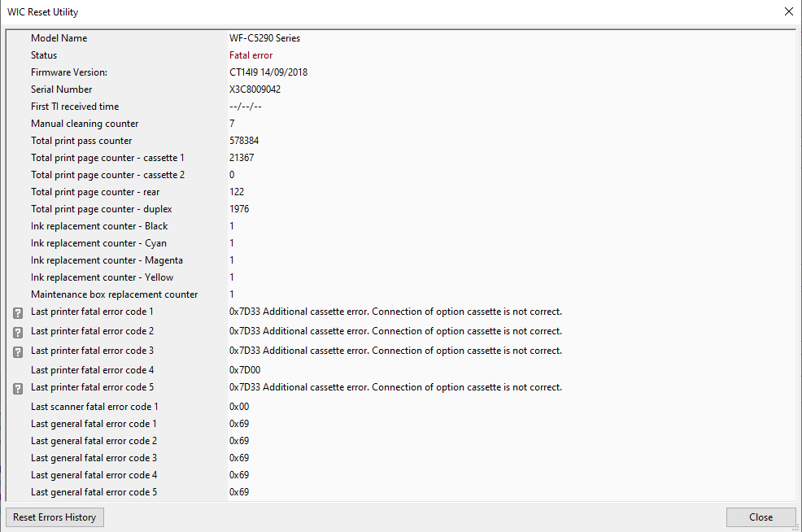
Task: Select firmware version CT14I9 14/09/2018
Action: pos(268,72)
